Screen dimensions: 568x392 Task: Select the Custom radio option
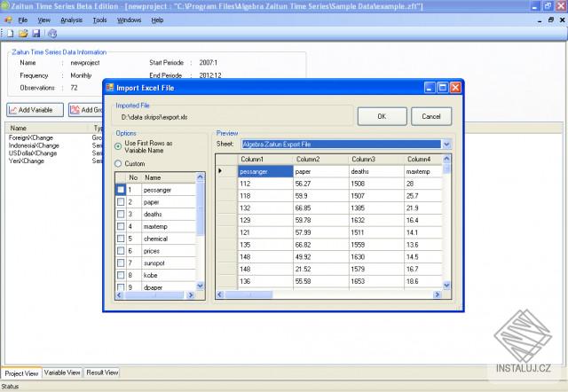pos(118,163)
